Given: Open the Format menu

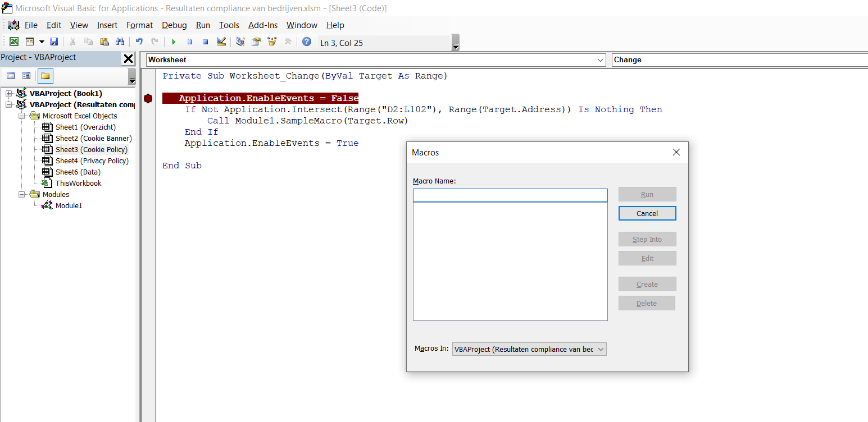Looking at the screenshot, I should pyautogui.click(x=140, y=25).
